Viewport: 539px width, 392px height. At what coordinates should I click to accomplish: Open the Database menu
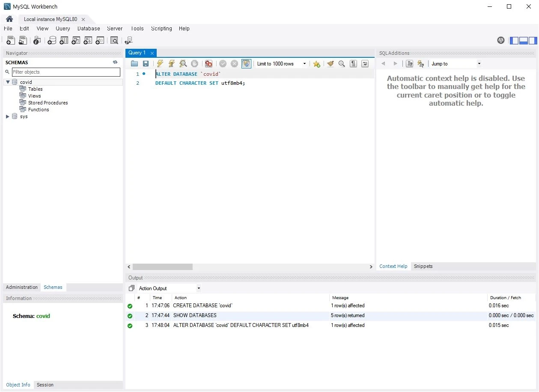pyautogui.click(x=89, y=29)
